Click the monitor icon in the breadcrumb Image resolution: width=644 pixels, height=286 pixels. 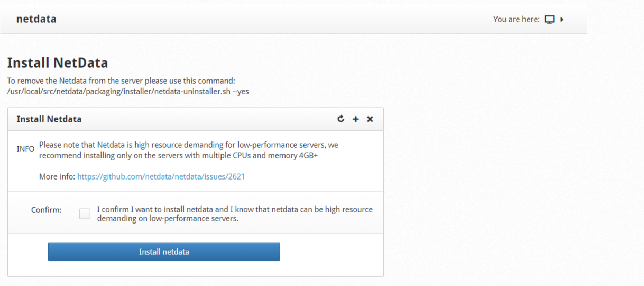[x=549, y=20]
